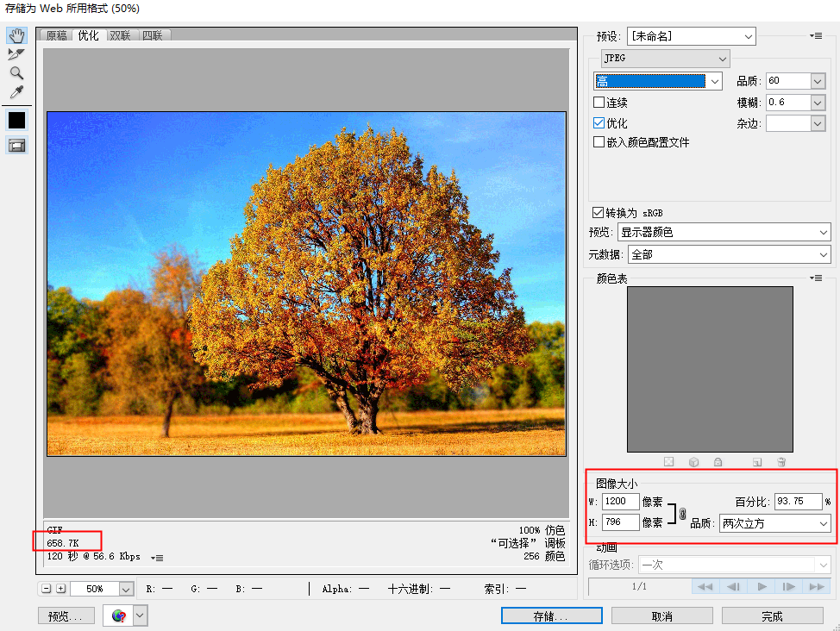The width and height of the screenshot is (840, 631).
Task: Click the chain link constrain proportions icon
Action: tap(682, 515)
